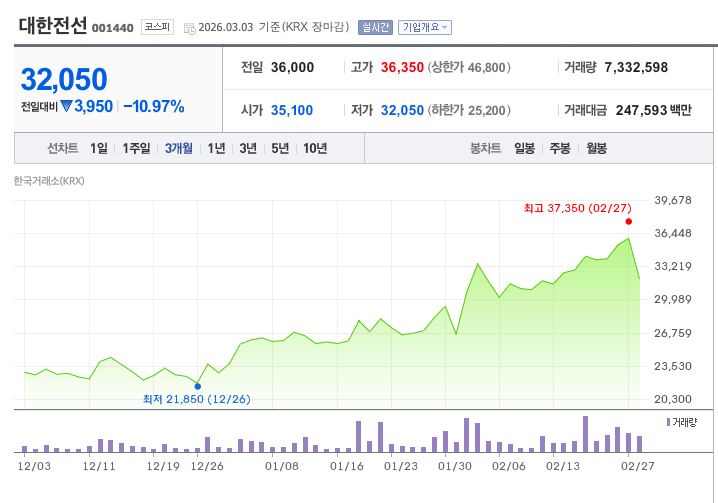
Task: Open the 기업개요 dropdown
Action: pos(424,27)
